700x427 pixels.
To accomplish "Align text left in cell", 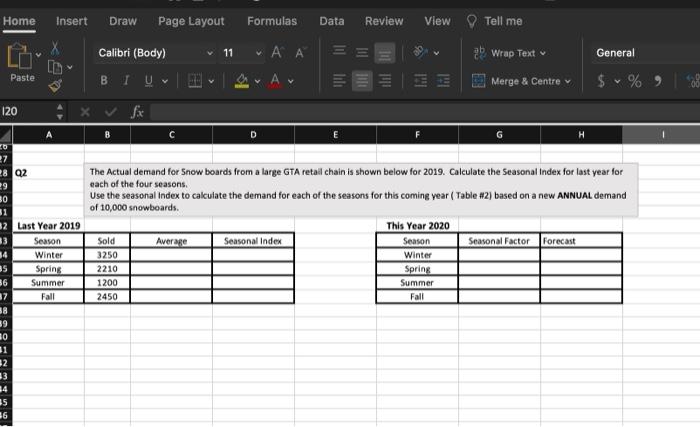I will [339, 81].
